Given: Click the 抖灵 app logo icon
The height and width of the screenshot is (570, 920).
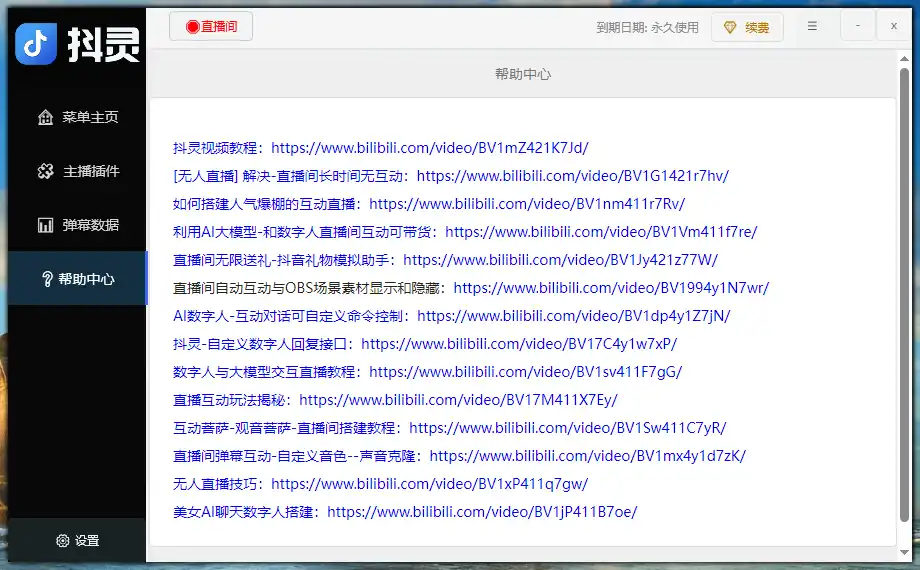Looking at the screenshot, I should coord(36,43).
